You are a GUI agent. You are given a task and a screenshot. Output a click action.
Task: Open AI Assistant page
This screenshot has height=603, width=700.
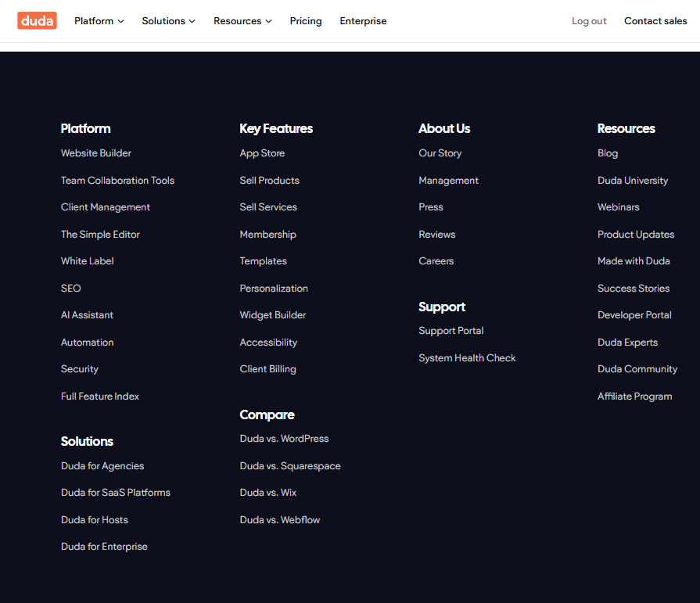click(x=87, y=315)
